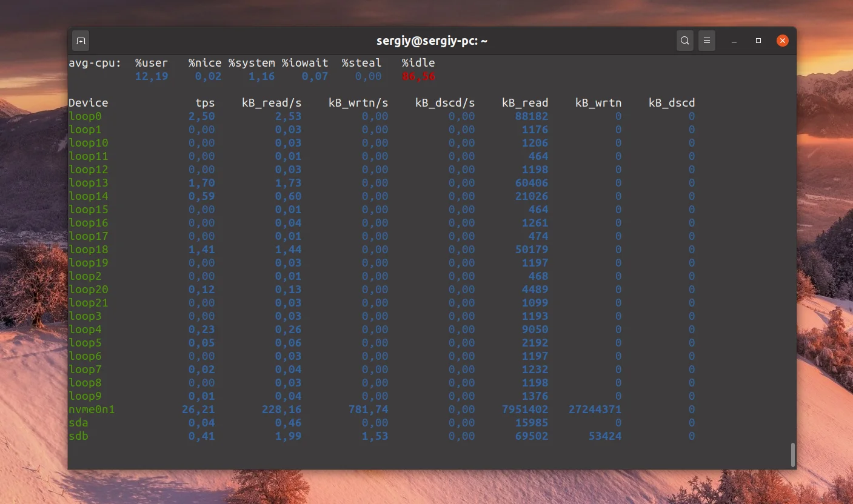Click the %user value 12,19
The width and height of the screenshot is (853, 504).
click(x=152, y=76)
